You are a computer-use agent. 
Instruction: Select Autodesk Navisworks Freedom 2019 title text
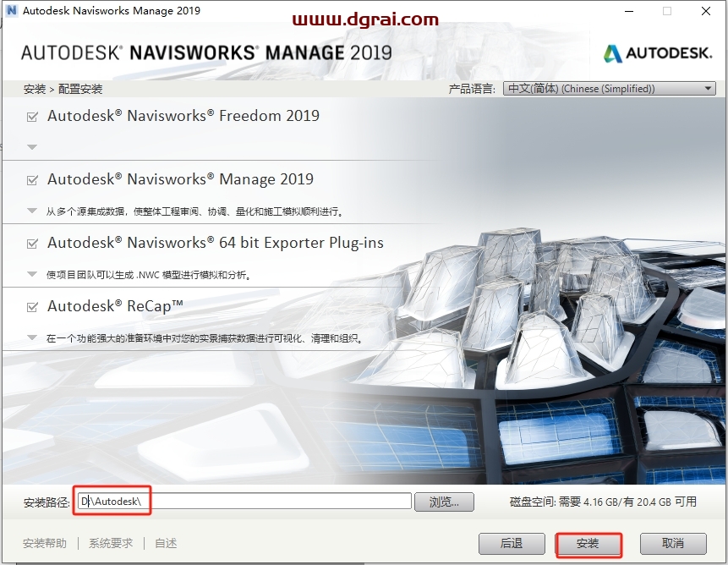183,116
